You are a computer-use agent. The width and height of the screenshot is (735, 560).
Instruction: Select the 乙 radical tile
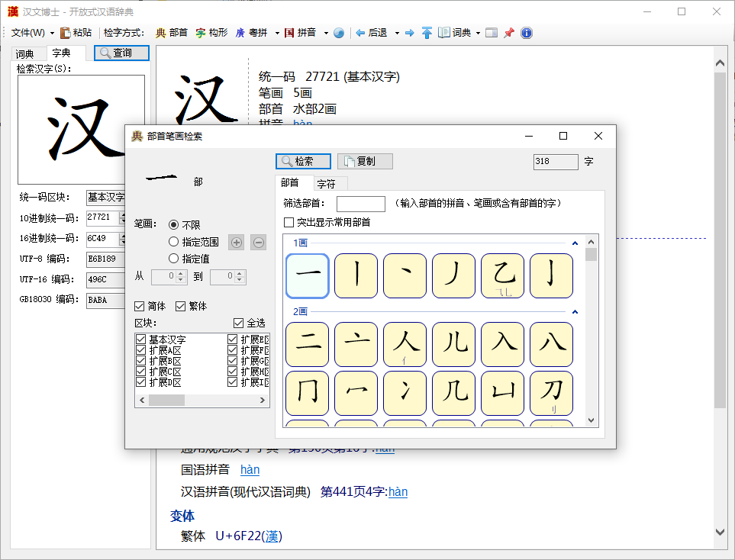[x=502, y=275]
